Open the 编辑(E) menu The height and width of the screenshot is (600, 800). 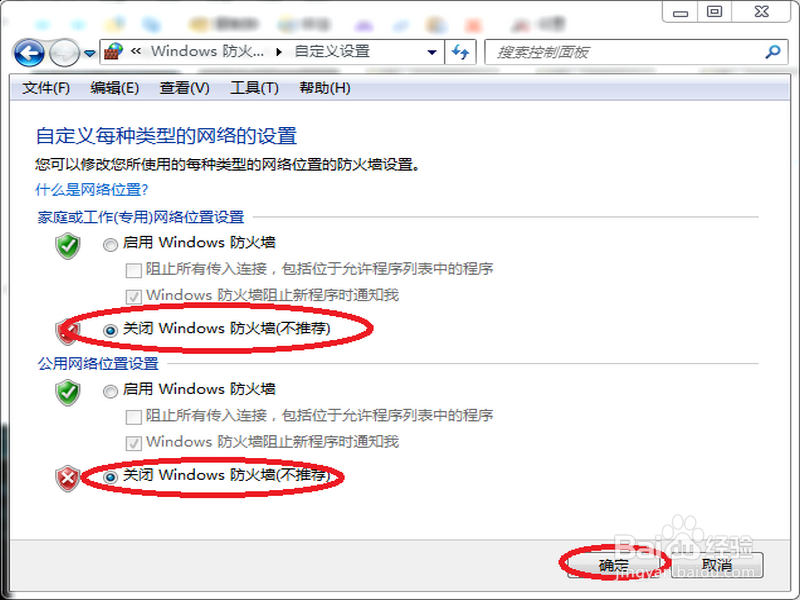pyautogui.click(x=115, y=88)
